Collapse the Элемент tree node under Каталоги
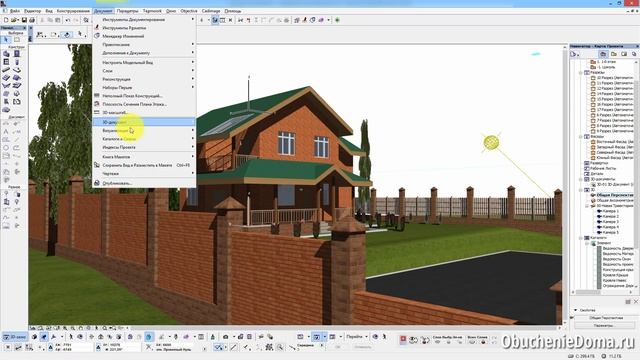Viewport: 640px width, 360px height. (x=588, y=243)
